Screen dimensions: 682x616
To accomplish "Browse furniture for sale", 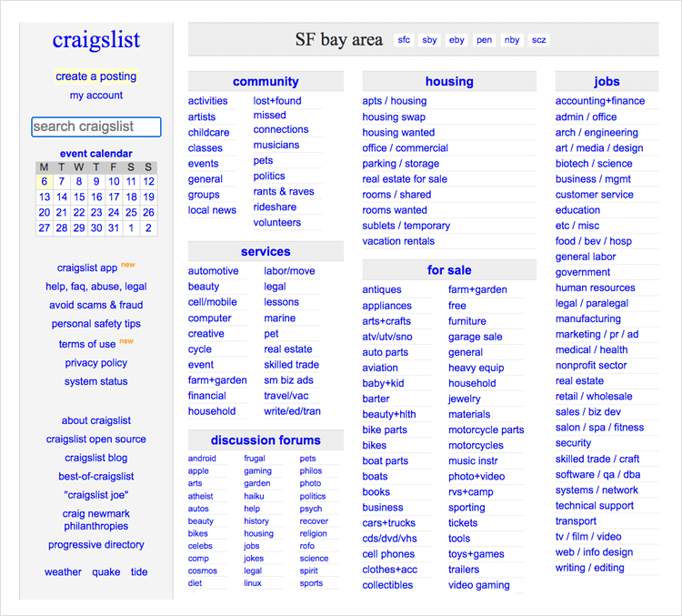I will 467,321.
